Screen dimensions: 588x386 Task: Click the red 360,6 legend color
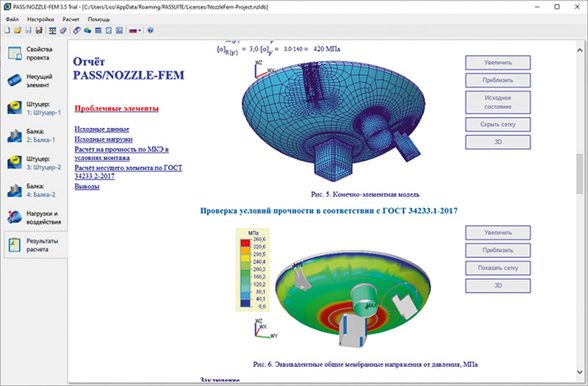point(245,243)
